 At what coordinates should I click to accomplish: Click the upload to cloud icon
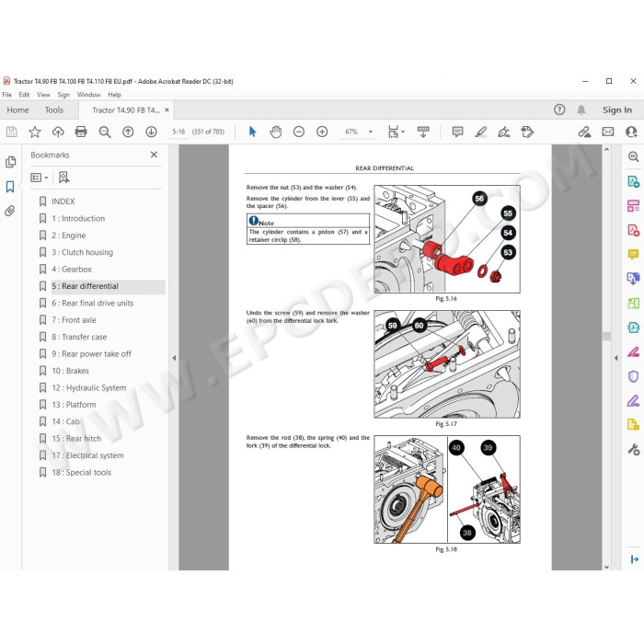pyautogui.click(x=58, y=132)
